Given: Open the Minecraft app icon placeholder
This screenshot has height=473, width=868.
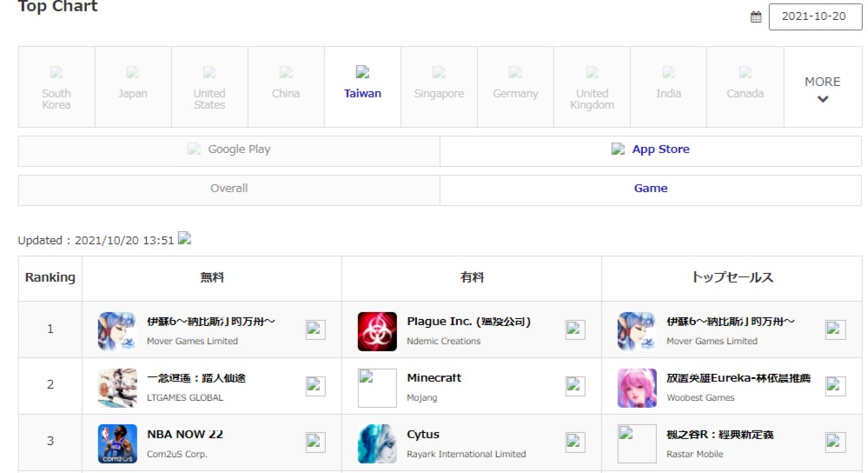Looking at the screenshot, I should 377,388.
